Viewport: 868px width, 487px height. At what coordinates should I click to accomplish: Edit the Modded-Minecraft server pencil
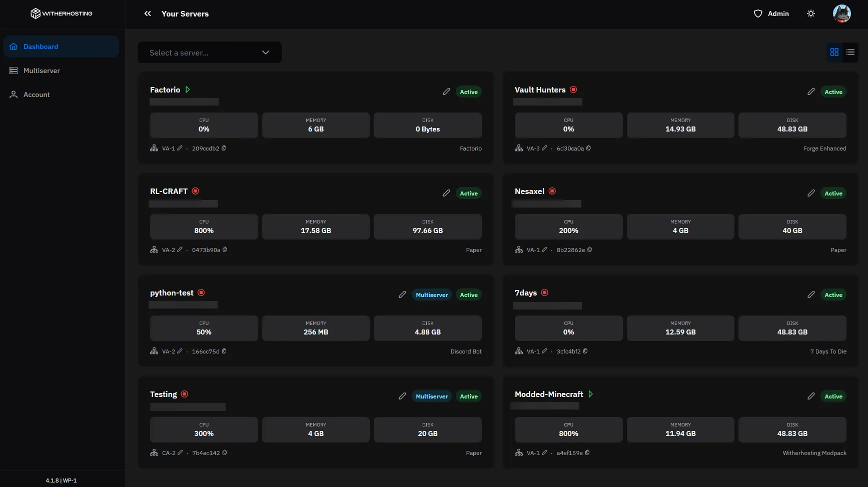(811, 396)
